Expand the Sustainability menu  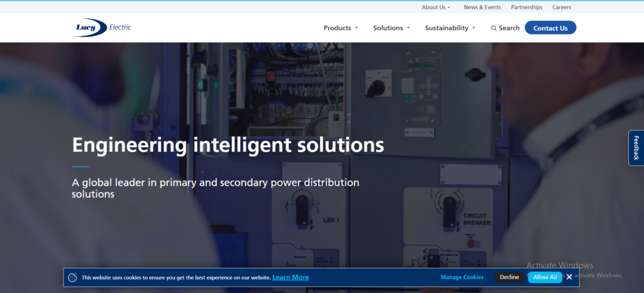[x=450, y=28]
